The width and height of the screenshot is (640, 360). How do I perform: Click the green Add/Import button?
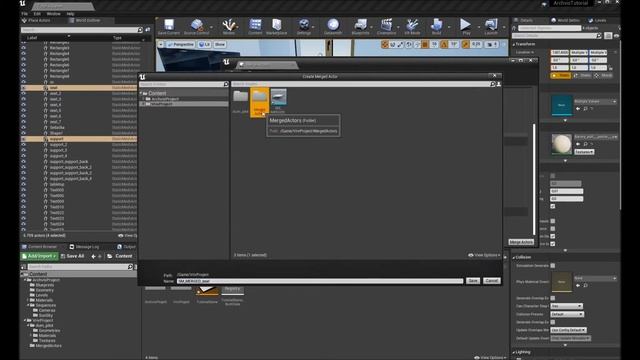coord(39,256)
